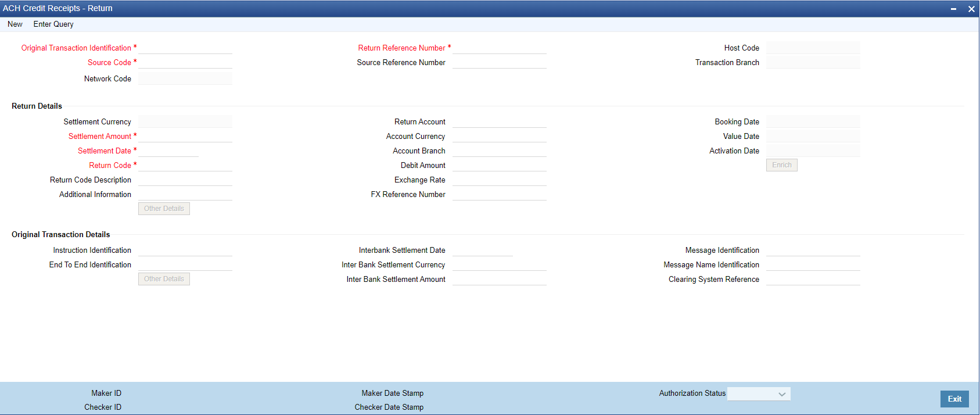Click Other Details under Return Details
This screenshot has height=415, width=980.
pos(164,209)
